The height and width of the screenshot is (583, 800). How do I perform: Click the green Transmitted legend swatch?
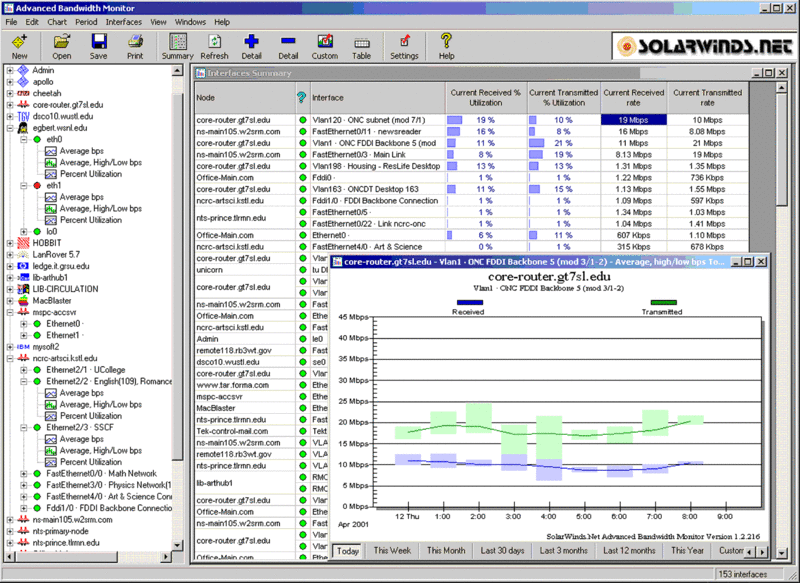point(664,302)
